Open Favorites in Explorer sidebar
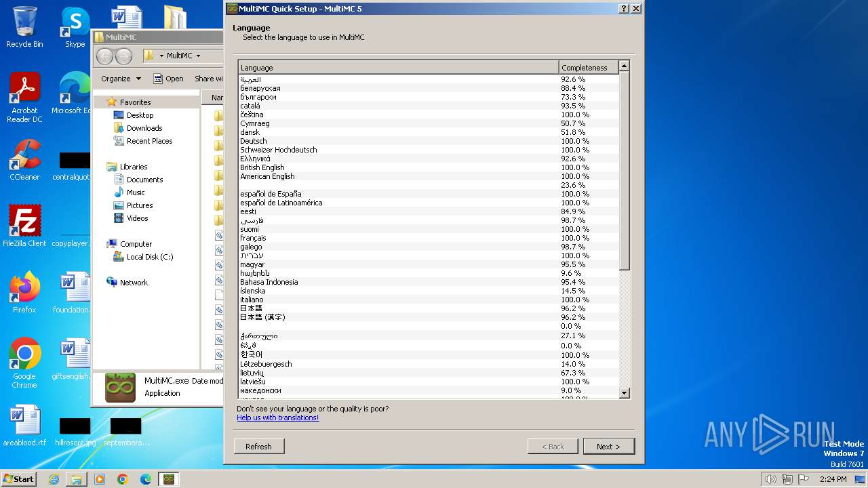Image resolution: width=868 pixels, height=488 pixels. point(135,102)
